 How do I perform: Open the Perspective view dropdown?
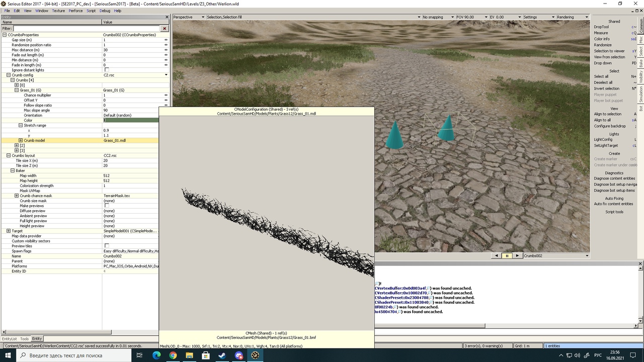pyautogui.click(x=189, y=17)
